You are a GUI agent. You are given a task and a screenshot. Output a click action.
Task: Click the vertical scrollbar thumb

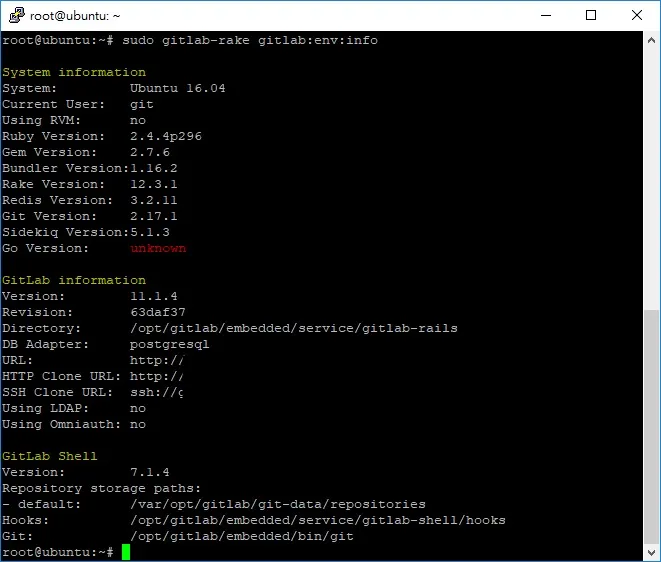pyautogui.click(x=651, y=427)
